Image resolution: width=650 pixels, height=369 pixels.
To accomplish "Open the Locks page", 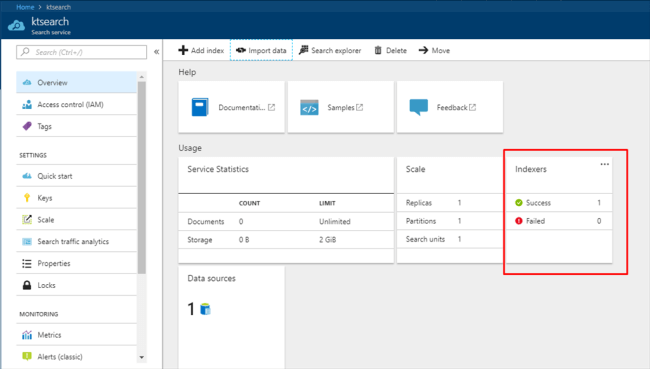I will click(76, 285).
